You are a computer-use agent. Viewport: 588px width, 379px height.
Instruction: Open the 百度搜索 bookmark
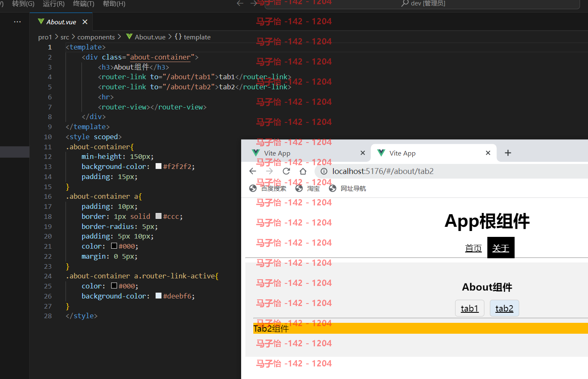[x=268, y=188]
